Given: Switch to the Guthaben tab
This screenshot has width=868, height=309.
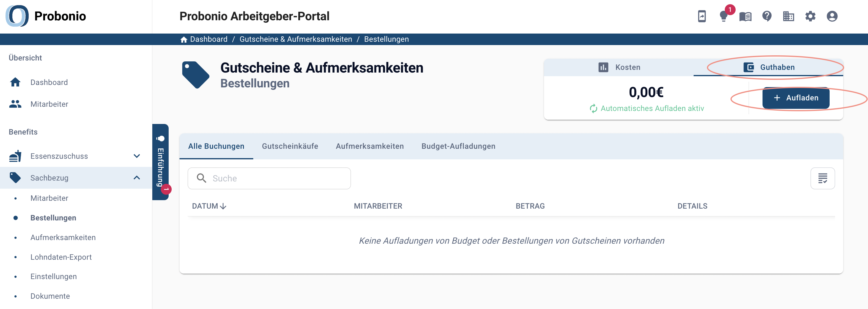Looking at the screenshot, I should click(x=768, y=67).
